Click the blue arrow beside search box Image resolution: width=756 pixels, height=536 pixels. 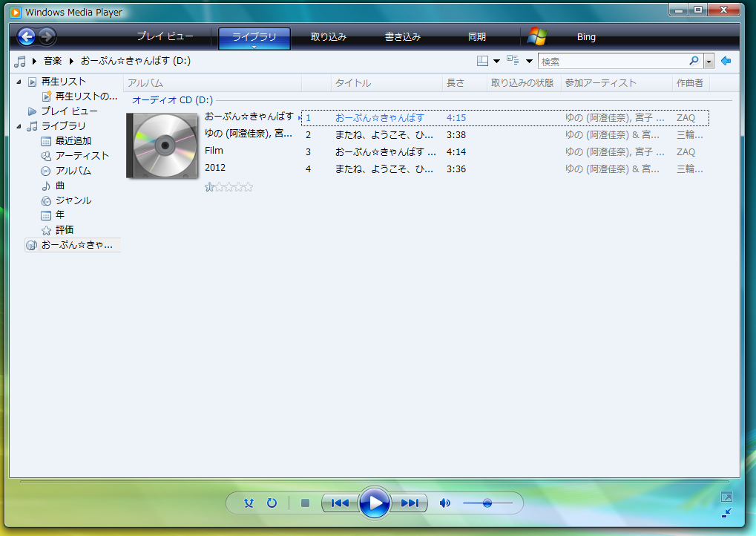tap(726, 61)
